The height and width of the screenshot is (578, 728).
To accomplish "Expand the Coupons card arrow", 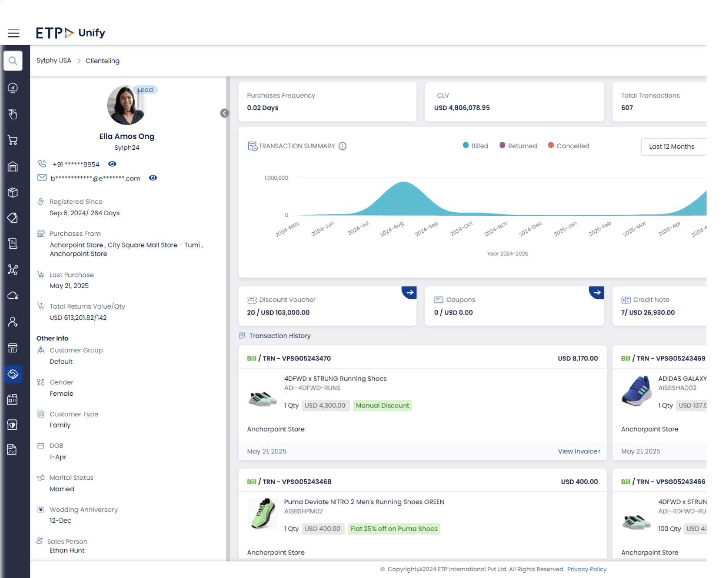I will [x=596, y=293].
